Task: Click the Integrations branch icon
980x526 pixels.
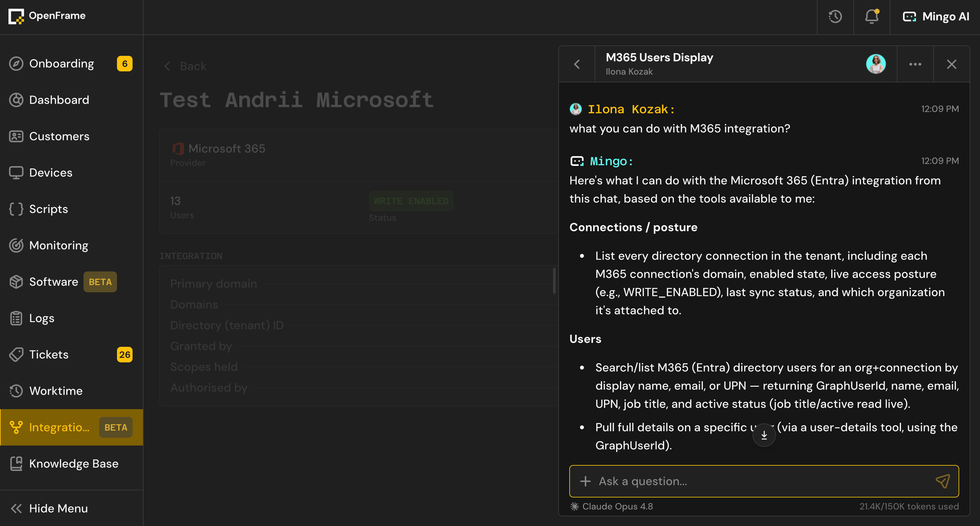Action: [x=16, y=427]
